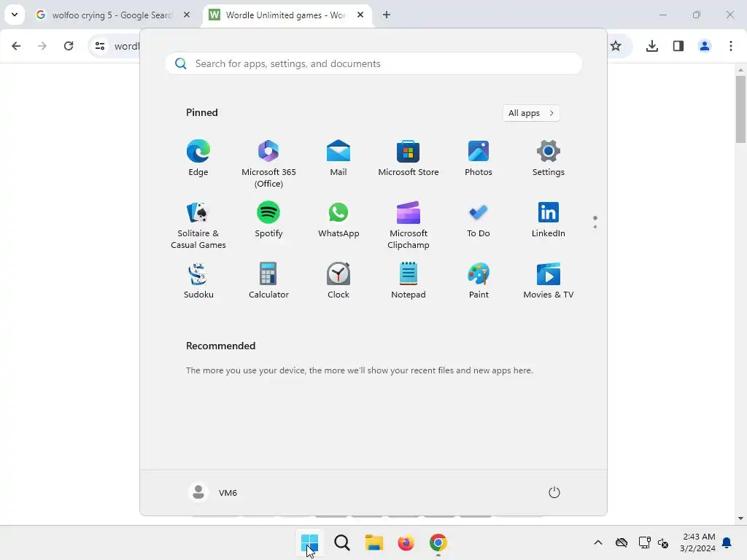Viewport: 747px width, 560px height.
Task: Open the VM6 user account menu
Action: tap(213, 492)
